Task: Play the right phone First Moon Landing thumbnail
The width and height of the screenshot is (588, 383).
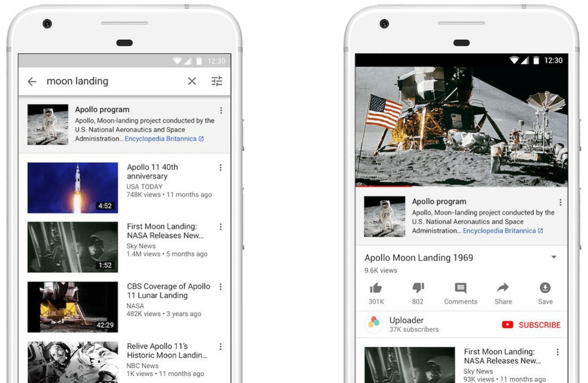Action: click(x=409, y=365)
